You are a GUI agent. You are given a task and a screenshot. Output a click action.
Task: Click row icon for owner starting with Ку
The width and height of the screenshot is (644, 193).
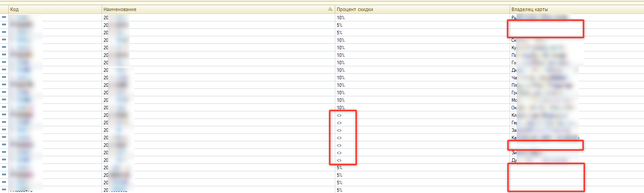(x=4, y=47)
